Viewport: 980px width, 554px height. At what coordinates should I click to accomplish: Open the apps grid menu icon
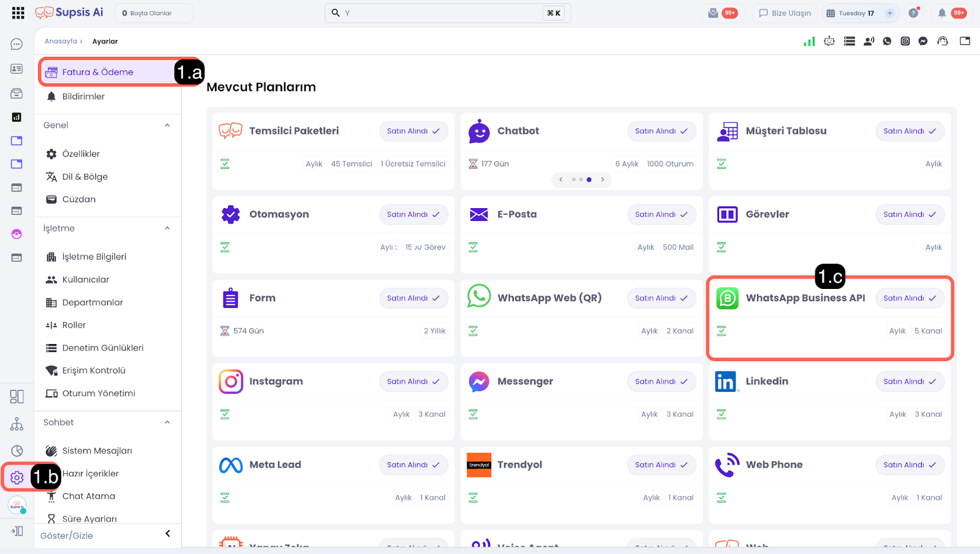pos(18,13)
